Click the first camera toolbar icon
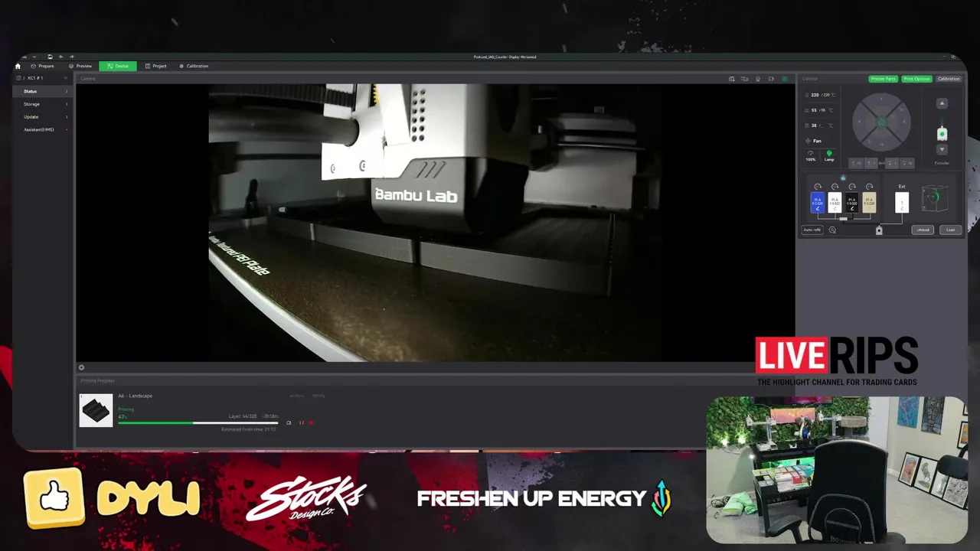 (731, 79)
